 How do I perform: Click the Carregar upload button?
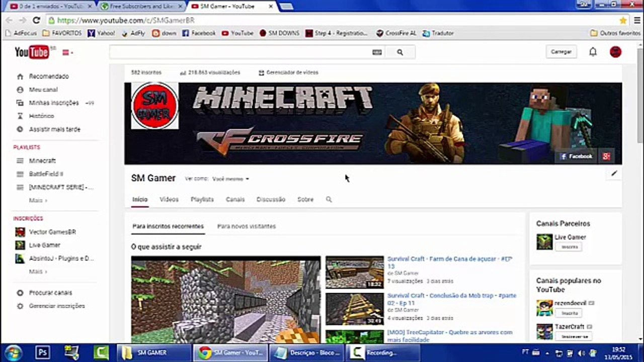561,52
